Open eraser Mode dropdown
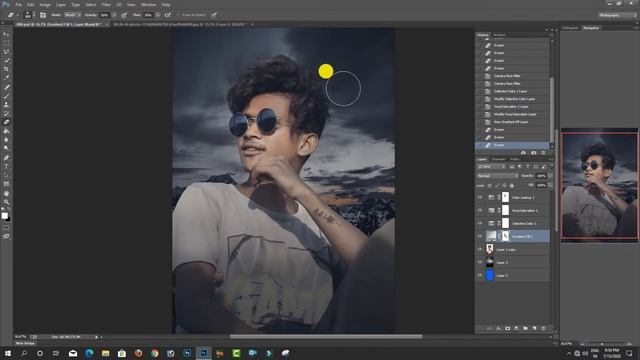 point(72,15)
